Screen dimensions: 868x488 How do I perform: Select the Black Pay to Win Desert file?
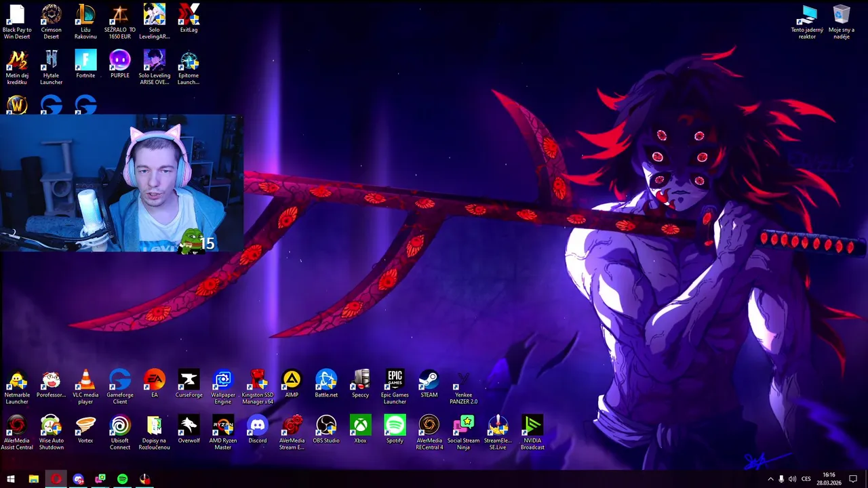click(x=17, y=22)
